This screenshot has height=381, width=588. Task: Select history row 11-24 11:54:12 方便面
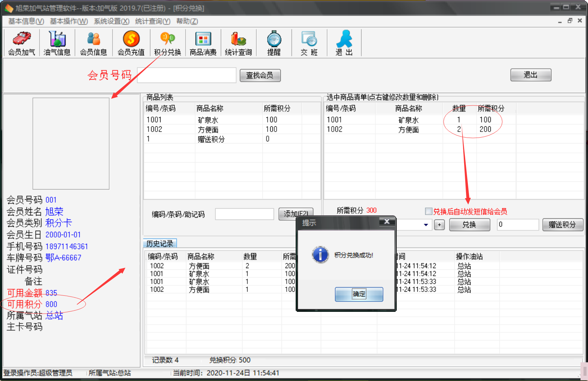(364, 266)
